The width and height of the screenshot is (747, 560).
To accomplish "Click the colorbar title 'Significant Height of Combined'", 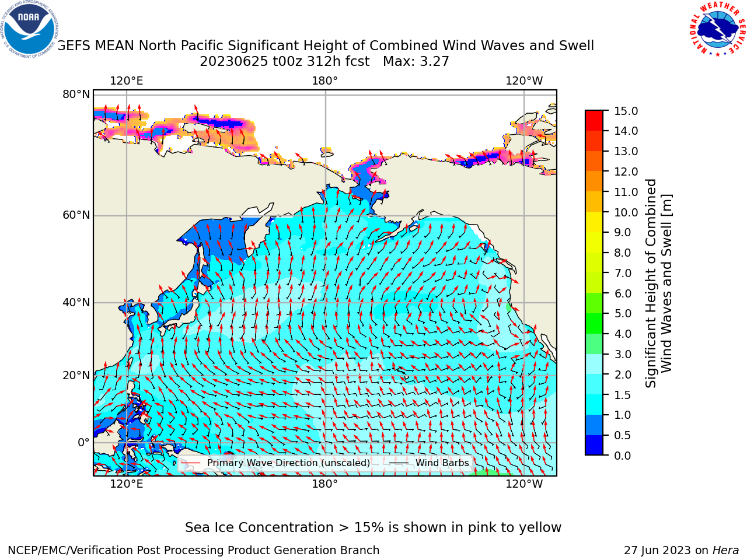I will 651,283.
